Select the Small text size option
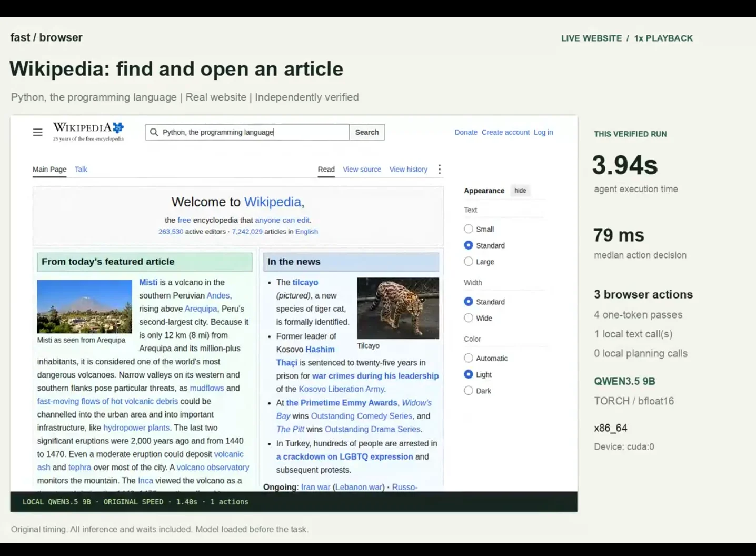This screenshot has width=756, height=556. 469,229
